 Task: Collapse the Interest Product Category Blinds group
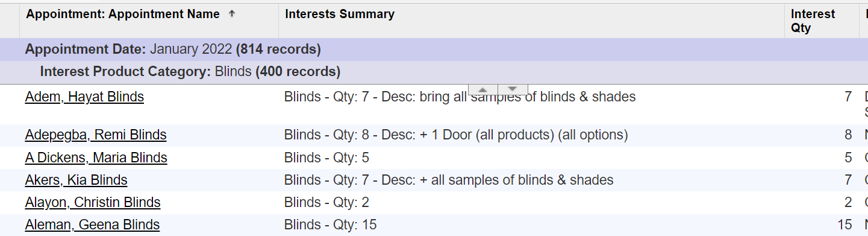coord(190,72)
